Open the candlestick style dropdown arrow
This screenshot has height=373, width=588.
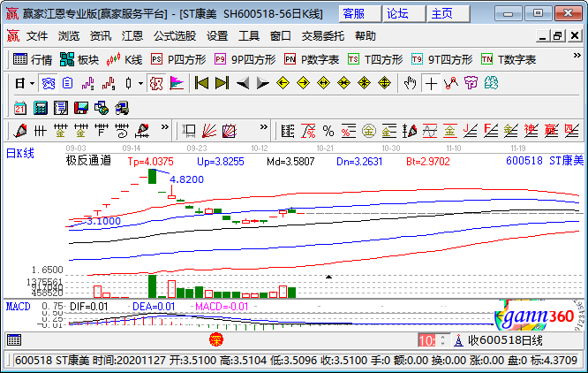(x=140, y=83)
